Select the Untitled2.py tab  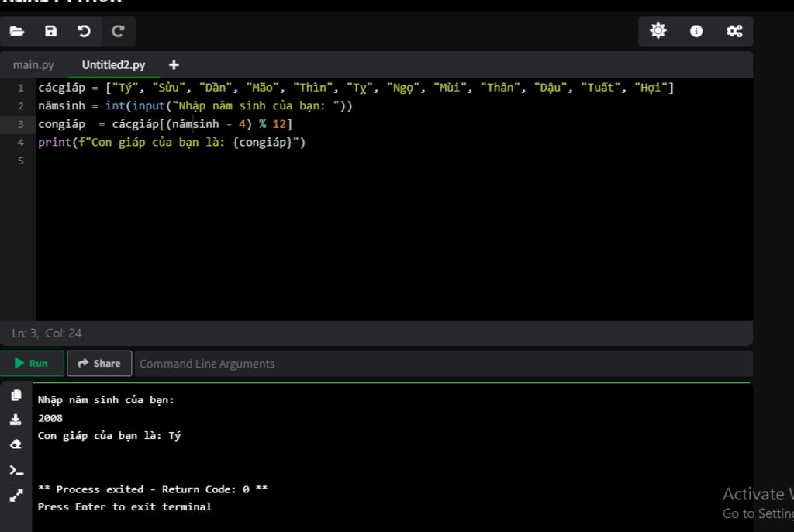[x=113, y=64]
